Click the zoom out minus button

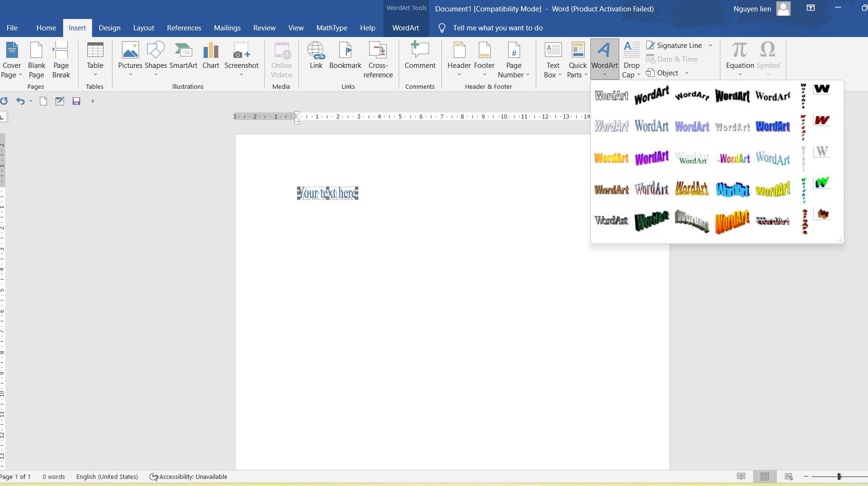[806, 477]
